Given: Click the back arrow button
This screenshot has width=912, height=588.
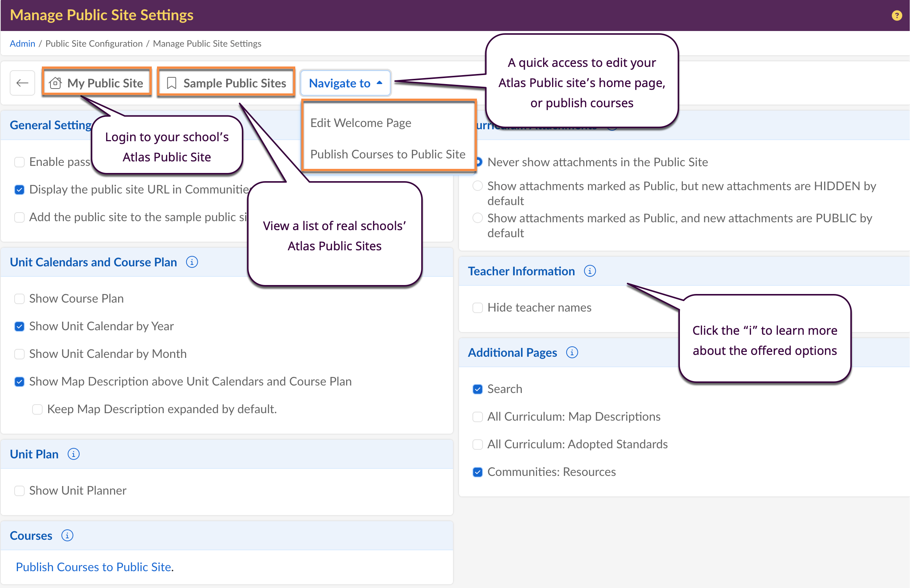Looking at the screenshot, I should [x=22, y=83].
